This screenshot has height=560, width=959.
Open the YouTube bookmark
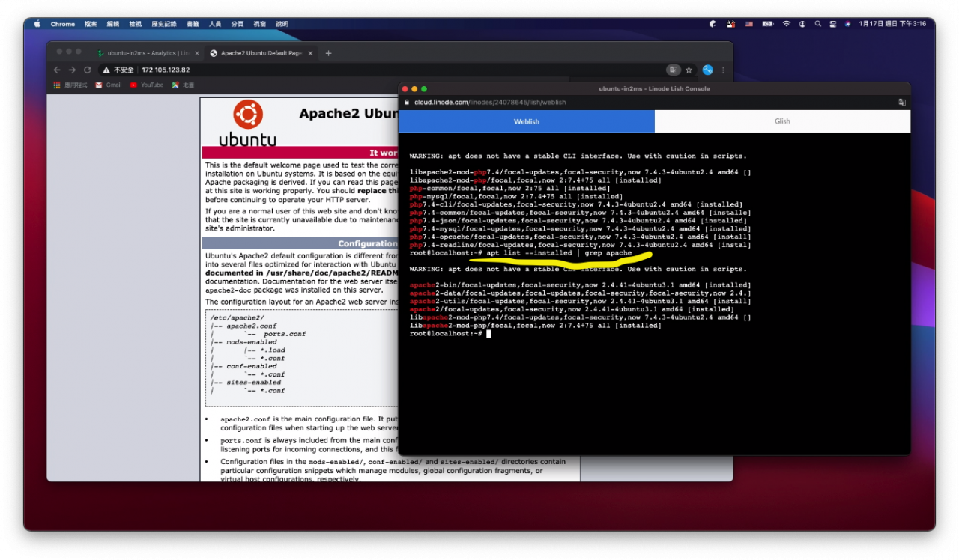[147, 85]
